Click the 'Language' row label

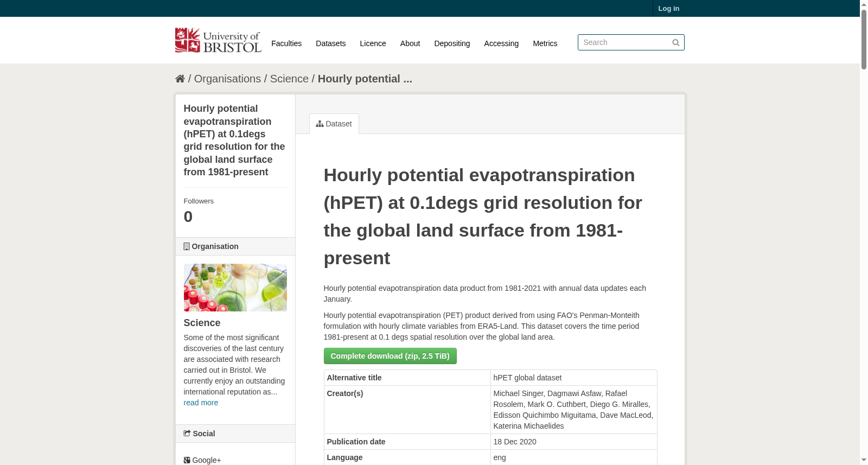pyautogui.click(x=344, y=457)
